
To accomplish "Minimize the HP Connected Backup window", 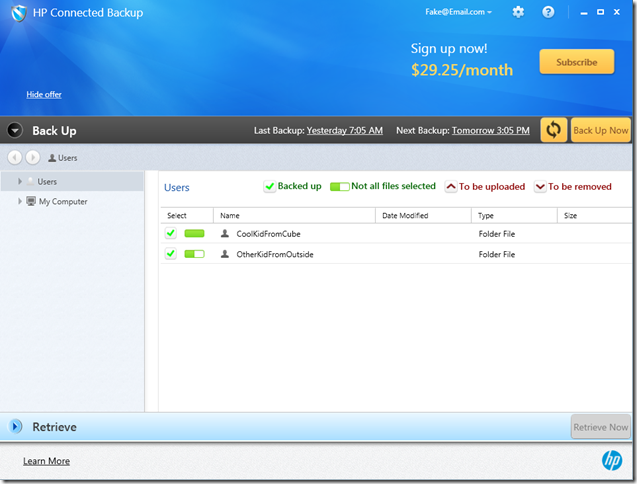I will 584,13.
